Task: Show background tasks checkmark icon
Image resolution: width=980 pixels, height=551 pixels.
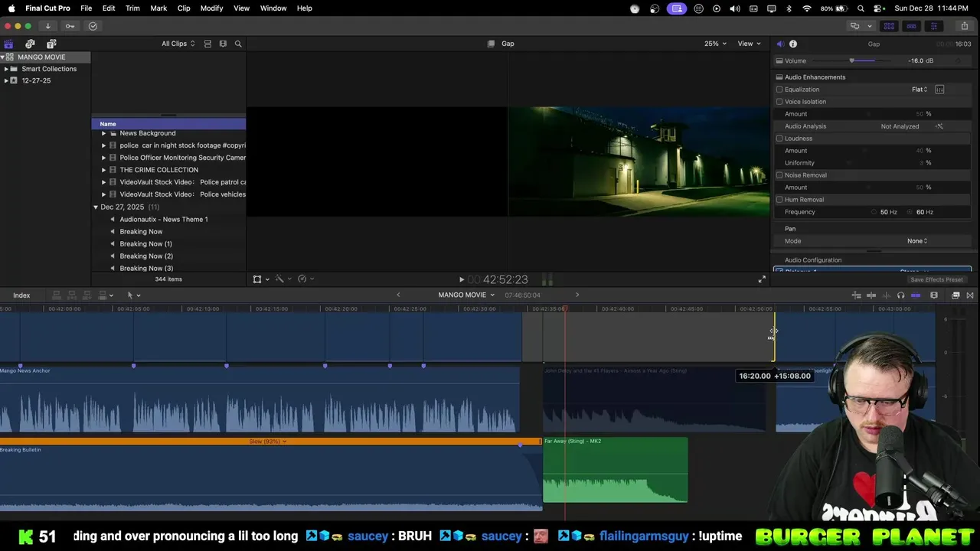Action: (x=93, y=26)
